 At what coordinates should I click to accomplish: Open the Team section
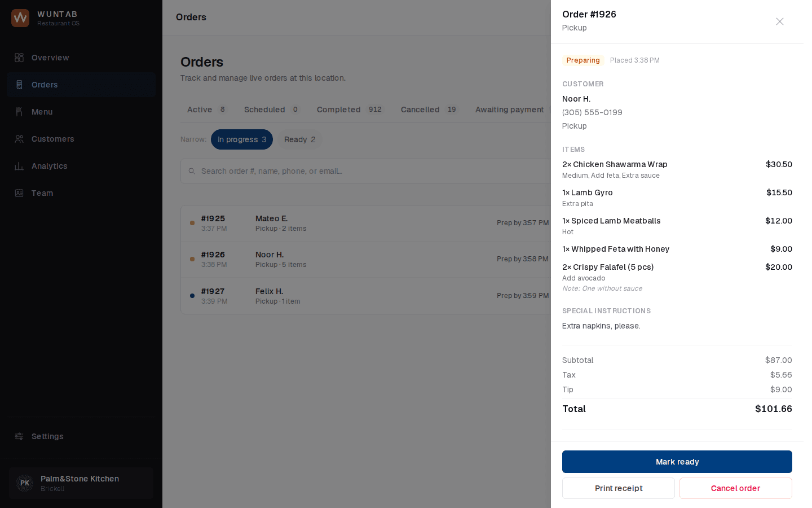pyautogui.click(x=81, y=193)
